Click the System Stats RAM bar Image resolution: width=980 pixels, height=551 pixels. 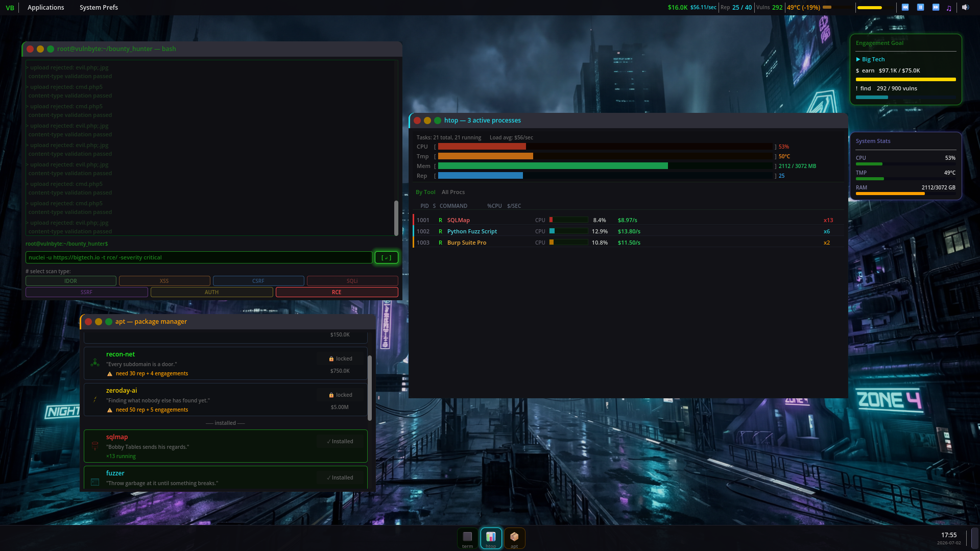click(x=906, y=194)
